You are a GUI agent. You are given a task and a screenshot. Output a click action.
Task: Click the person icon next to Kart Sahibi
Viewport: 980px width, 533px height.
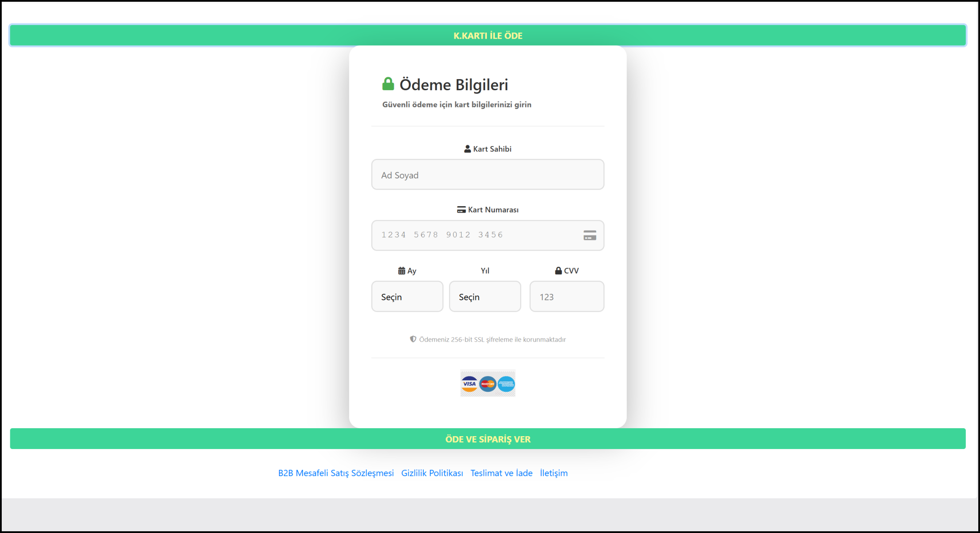(467, 149)
